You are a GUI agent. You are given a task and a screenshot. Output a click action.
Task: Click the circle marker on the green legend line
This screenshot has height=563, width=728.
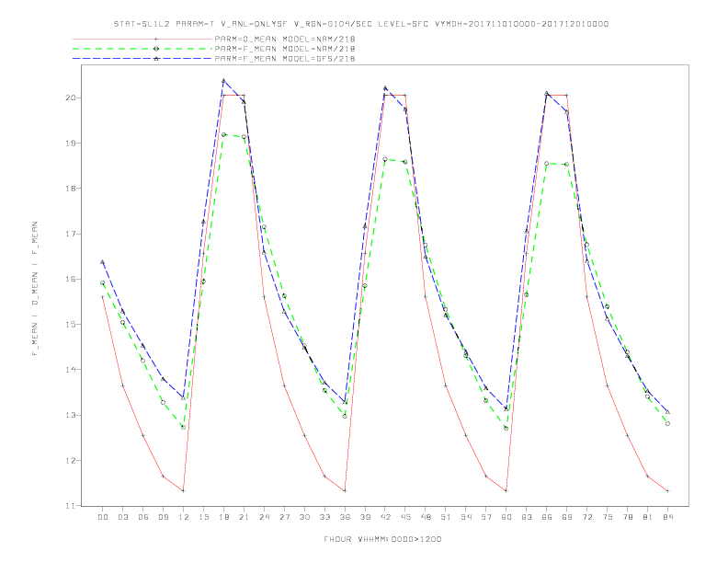(156, 49)
